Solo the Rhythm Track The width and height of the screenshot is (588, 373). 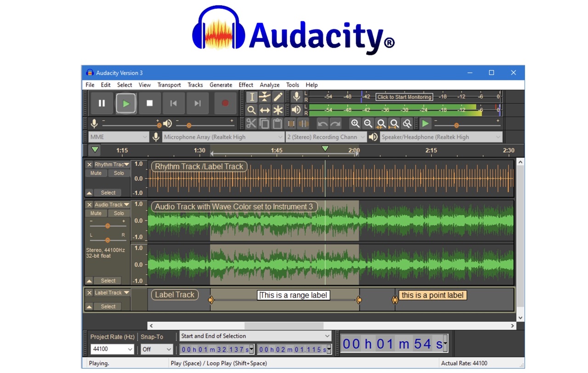point(119,173)
